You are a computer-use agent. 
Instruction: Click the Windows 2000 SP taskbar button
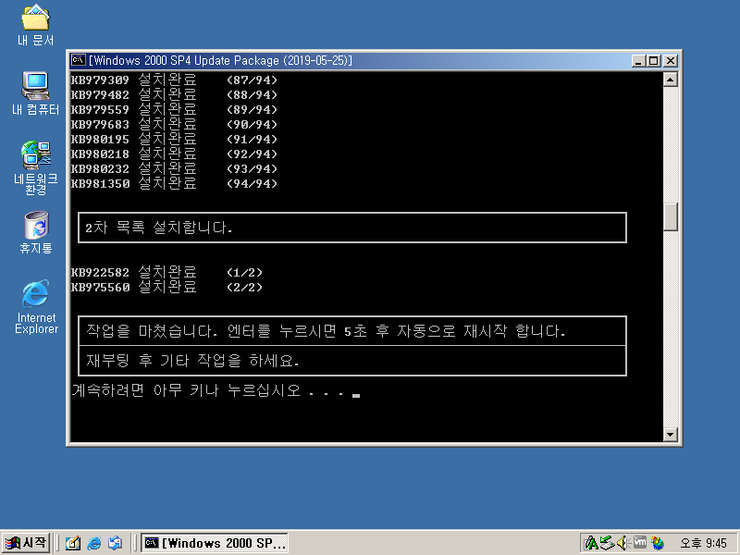coord(214,543)
